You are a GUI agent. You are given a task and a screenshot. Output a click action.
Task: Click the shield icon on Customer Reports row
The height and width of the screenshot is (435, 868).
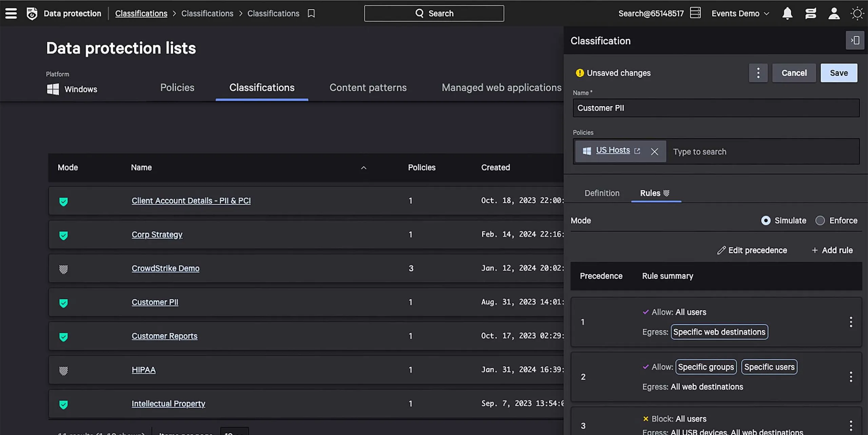pyautogui.click(x=63, y=337)
